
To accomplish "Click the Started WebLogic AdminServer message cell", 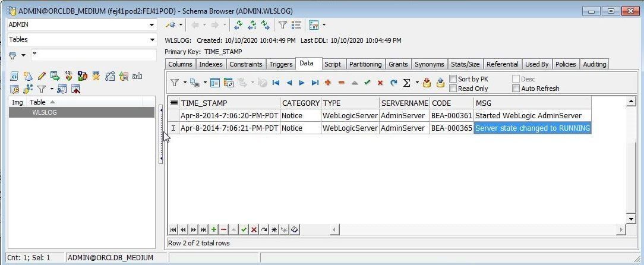I will coord(532,115).
